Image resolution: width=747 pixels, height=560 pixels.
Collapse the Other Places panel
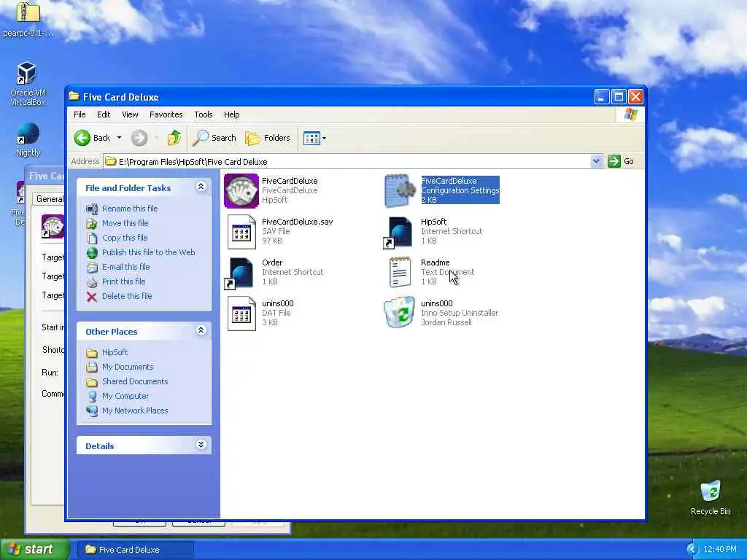(201, 330)
